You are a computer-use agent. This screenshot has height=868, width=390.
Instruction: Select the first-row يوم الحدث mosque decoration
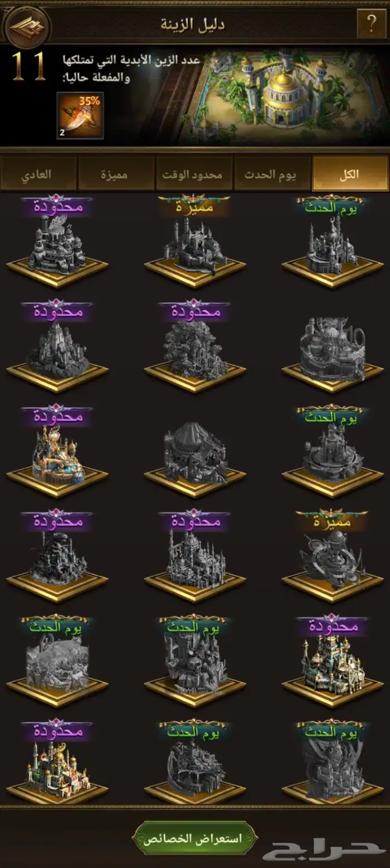[x=333, y=241]
